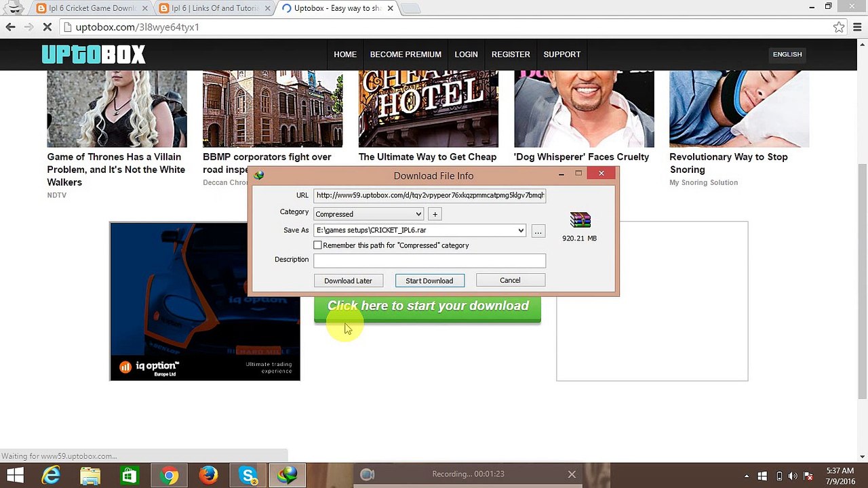Click the Uptobox logo

[x=94, y=54]
